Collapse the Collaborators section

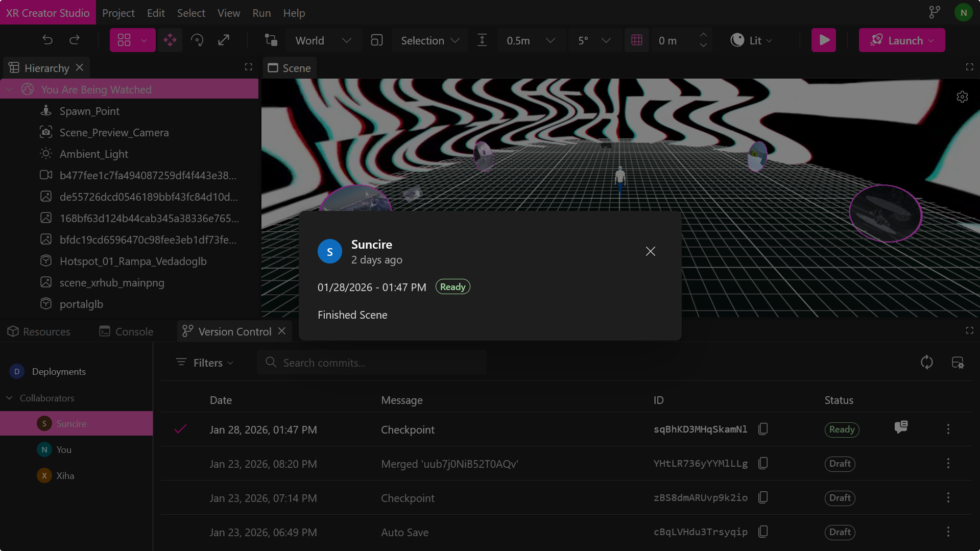[x=9, y=398]
